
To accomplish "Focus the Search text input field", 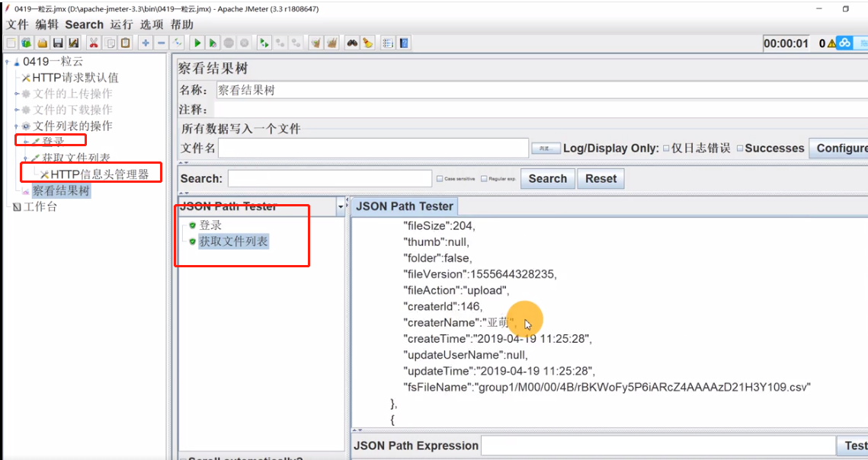I will point(329,179).
